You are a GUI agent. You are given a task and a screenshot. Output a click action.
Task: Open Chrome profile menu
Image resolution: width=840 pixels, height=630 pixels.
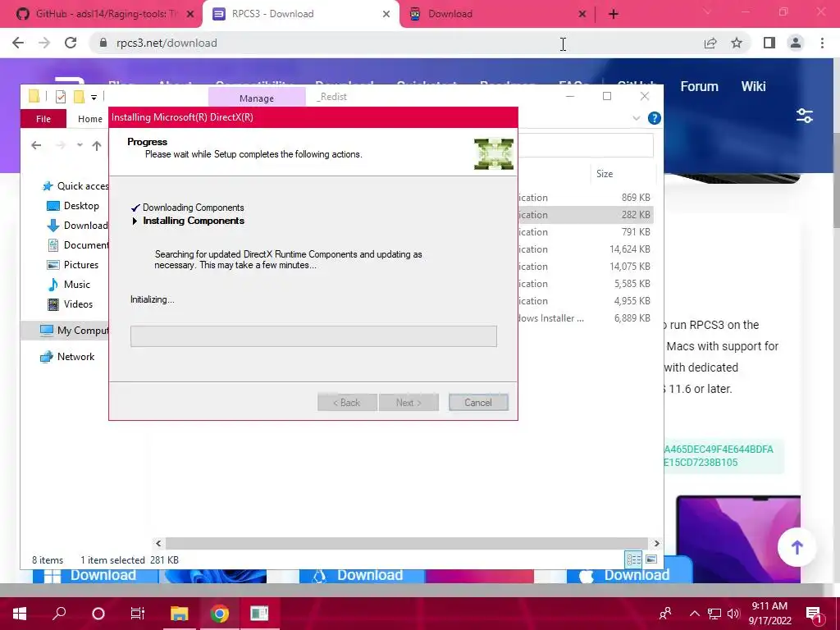[796, 43]
